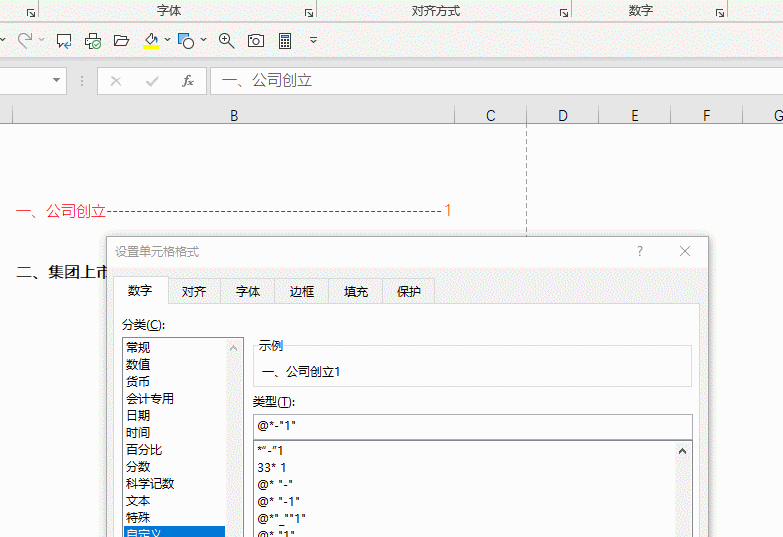Close the 设置单元格格式 dialog
Viewport: 783px width, 537px height.
tap(685, 251)
